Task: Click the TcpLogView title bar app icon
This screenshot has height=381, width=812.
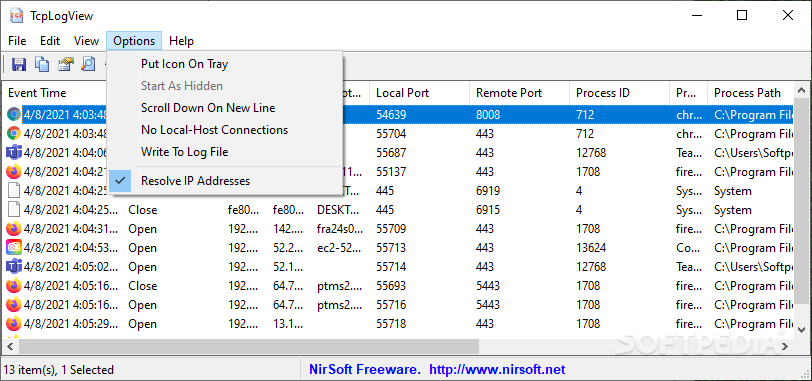Action: 16,16
